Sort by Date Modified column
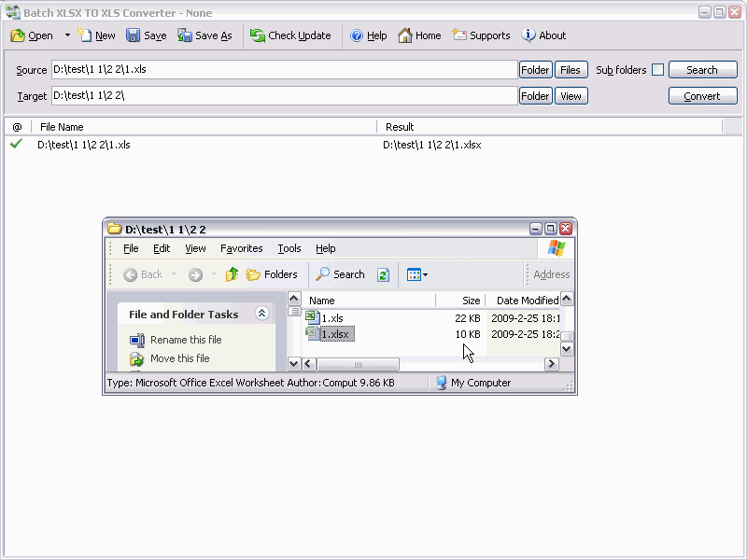Screen dimensions: 747x560 pyautogui.click(x=523, y=301)
